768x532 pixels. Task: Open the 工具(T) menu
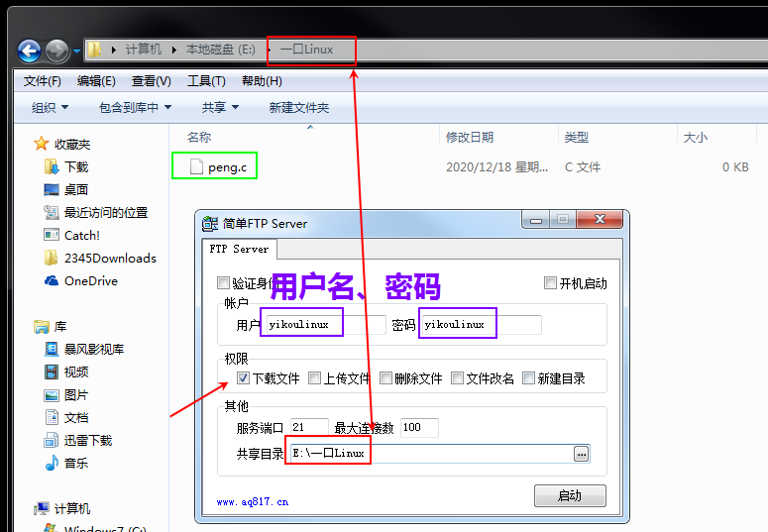pos(206,81)
